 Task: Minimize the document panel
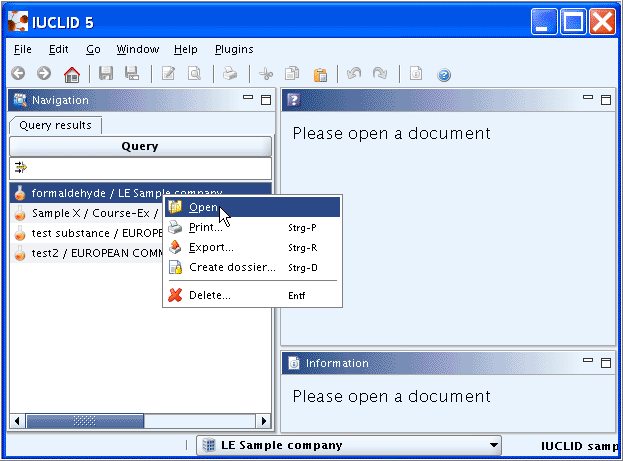588,97
